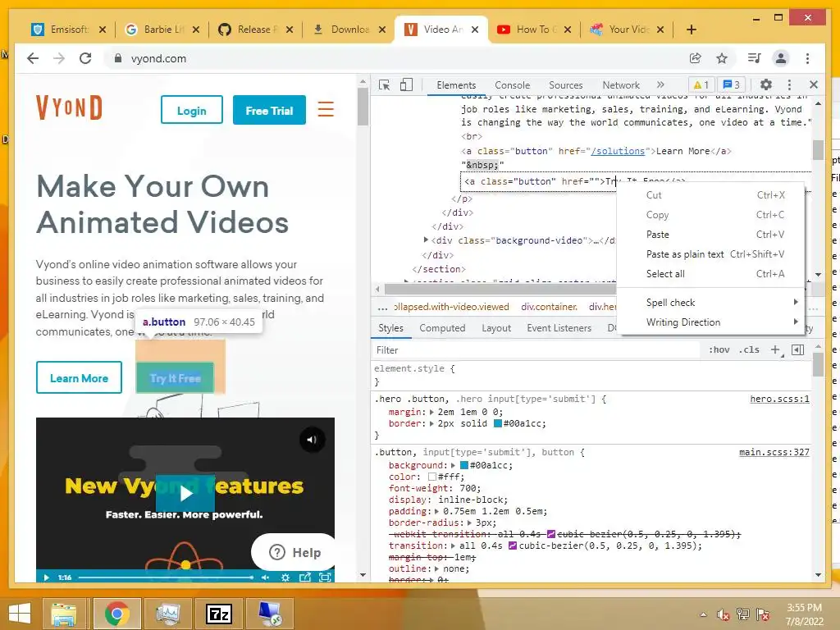This screenshot has width=840, height=630.
Task: Click the warnings count badge
Action: coord(701,84)
